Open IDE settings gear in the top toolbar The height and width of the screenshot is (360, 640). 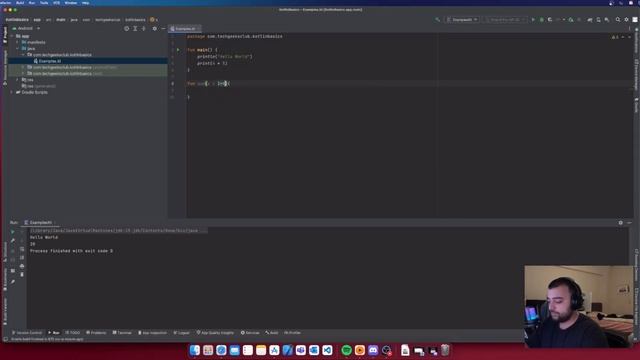(x=627, y=20)
